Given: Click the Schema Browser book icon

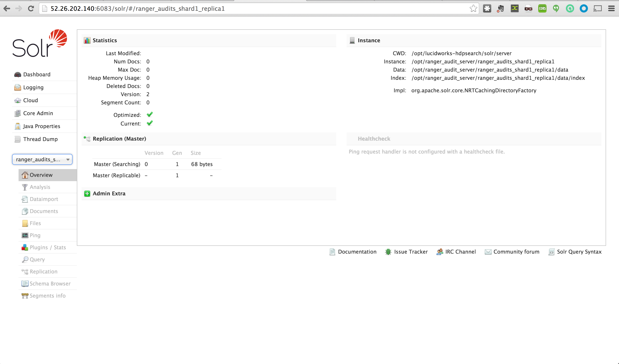Looking at the screenshot, I should tap(25, 284).
